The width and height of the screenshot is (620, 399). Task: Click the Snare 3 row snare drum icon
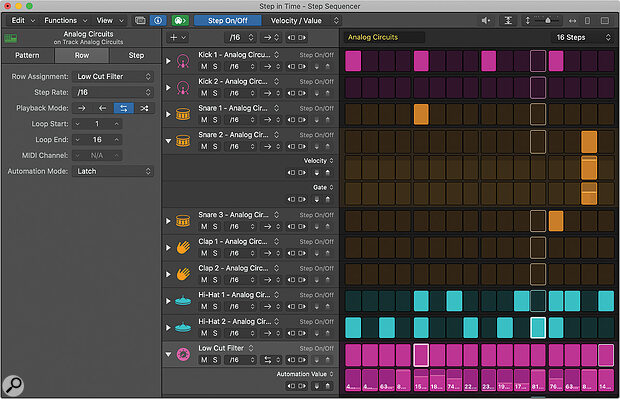[183, 221]
